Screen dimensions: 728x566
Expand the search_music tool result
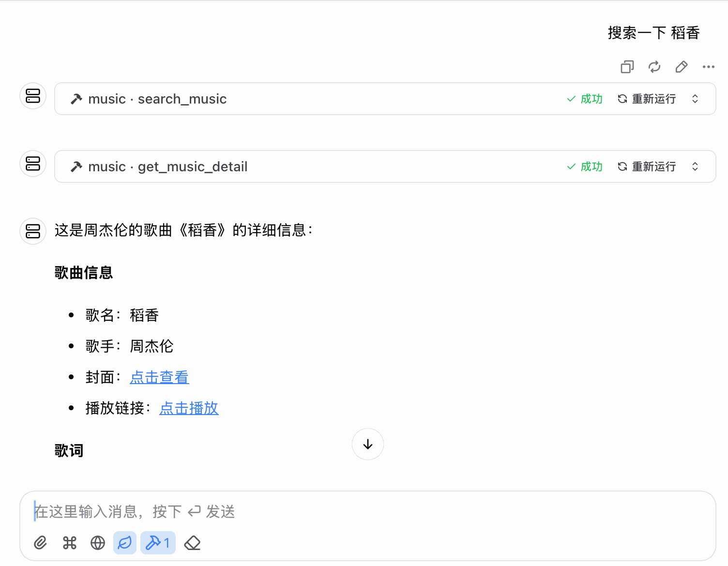pyautogui.click(x=695, y=99)
